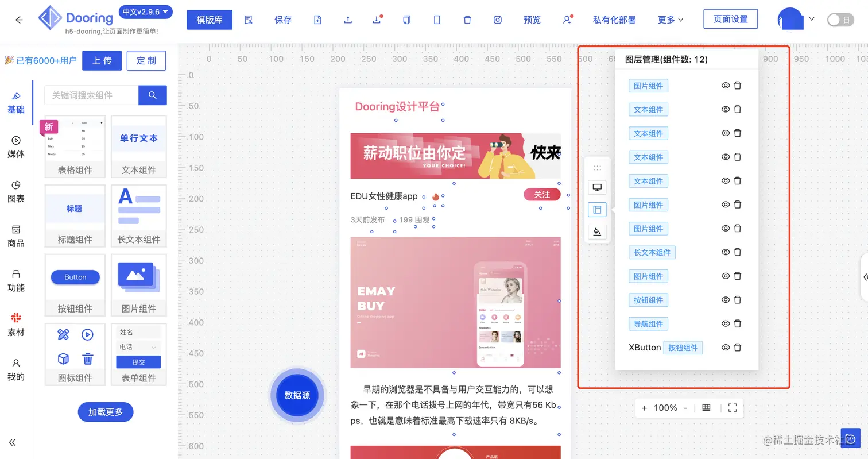This screenshot has height=459, width=868.
Task: Collapse the left sidebar with double chevron
Action: [13, 442]
